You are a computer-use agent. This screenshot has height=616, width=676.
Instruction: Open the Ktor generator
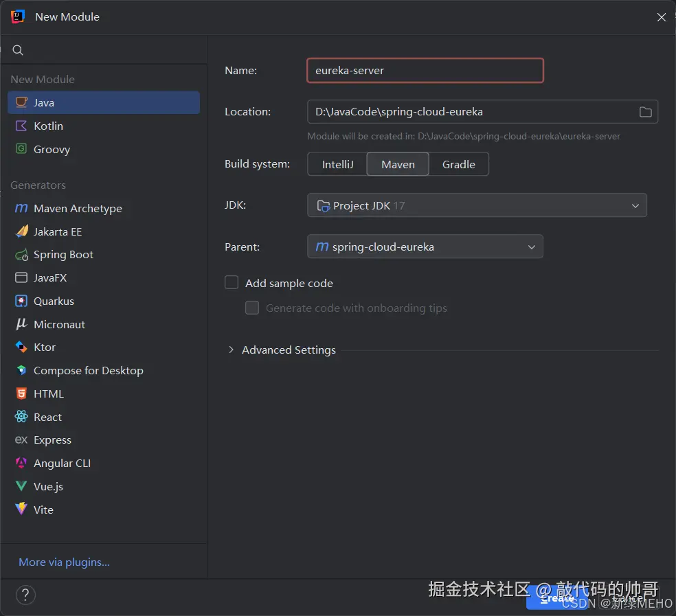pyautogui.click(x=104, y=347)
